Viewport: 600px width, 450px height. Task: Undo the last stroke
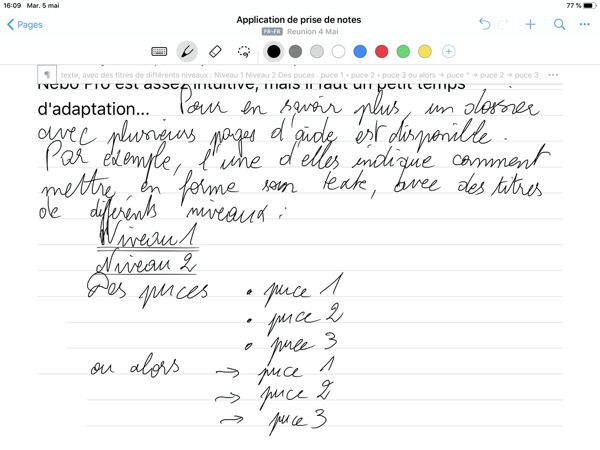click(x=485, y=24)
